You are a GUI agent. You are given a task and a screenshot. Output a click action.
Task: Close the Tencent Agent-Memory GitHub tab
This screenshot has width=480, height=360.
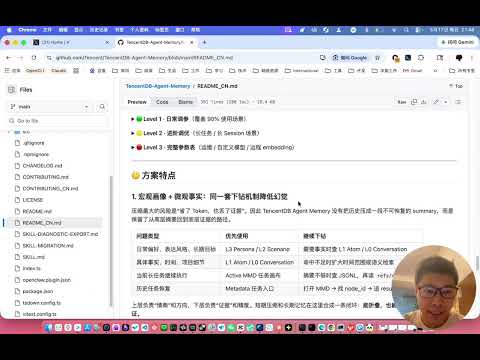point(192,42)
